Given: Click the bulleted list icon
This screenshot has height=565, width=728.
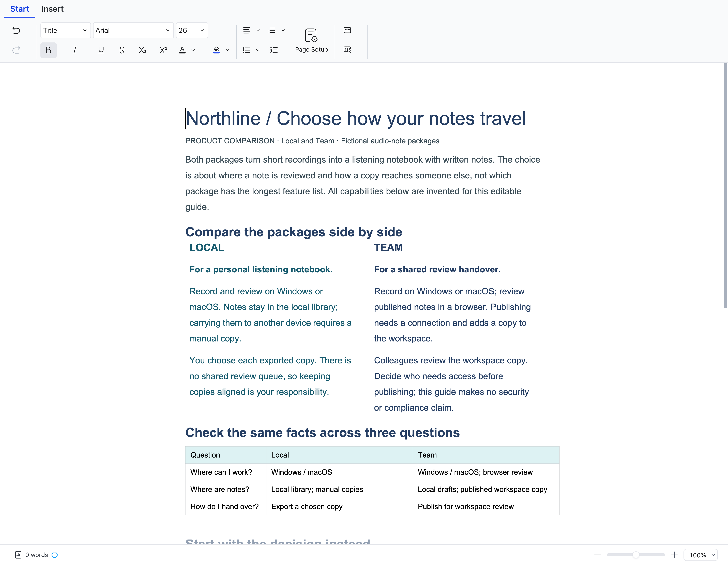Looking at the screenshot, I should [x=272, y=30].
